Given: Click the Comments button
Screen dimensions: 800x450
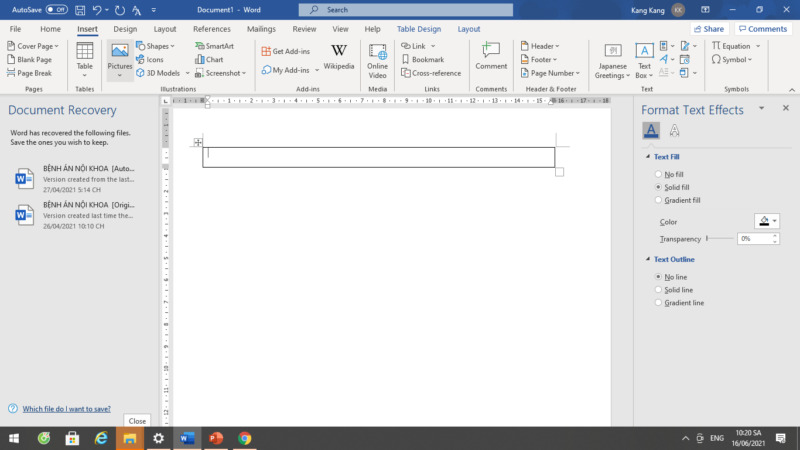Looking at the screenshot, I should [763, 29].
